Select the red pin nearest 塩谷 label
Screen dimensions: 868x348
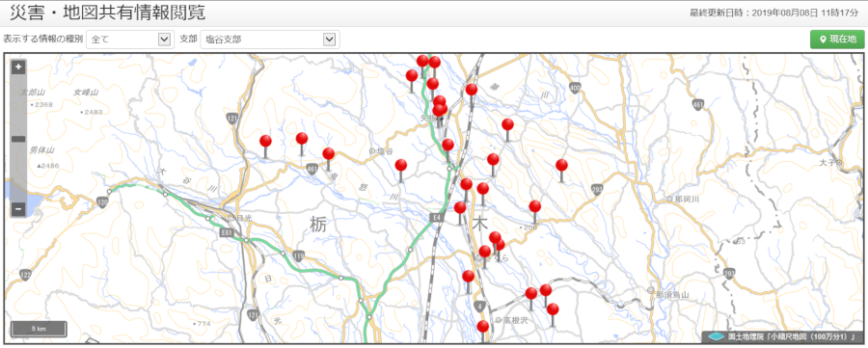401,165
